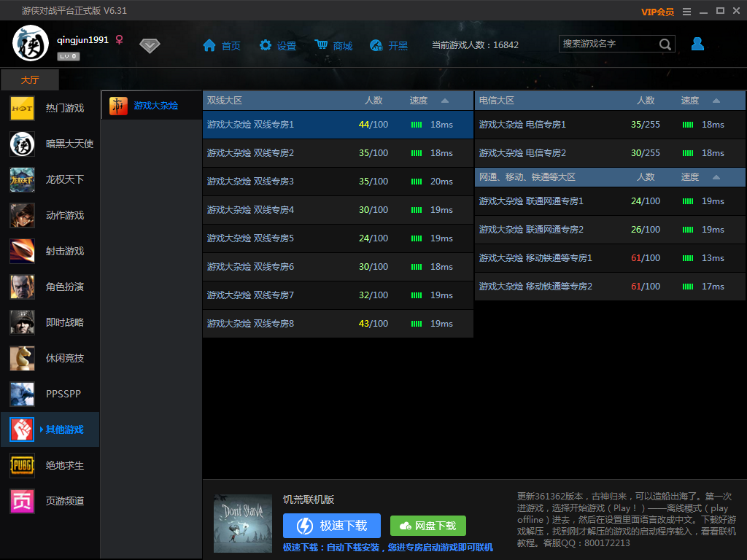The width and height of the screenshot is (747, 560).
Task: Collapse the 双线大区 section arrow
Action: 445,101
